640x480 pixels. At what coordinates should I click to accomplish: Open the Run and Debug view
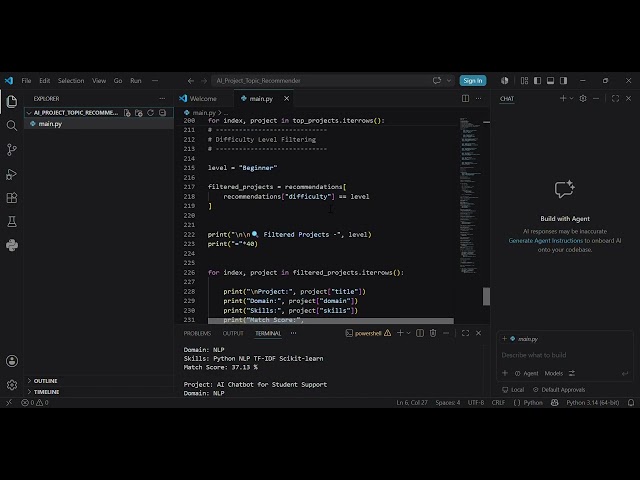pyautogui.click(x=12, y=174)
